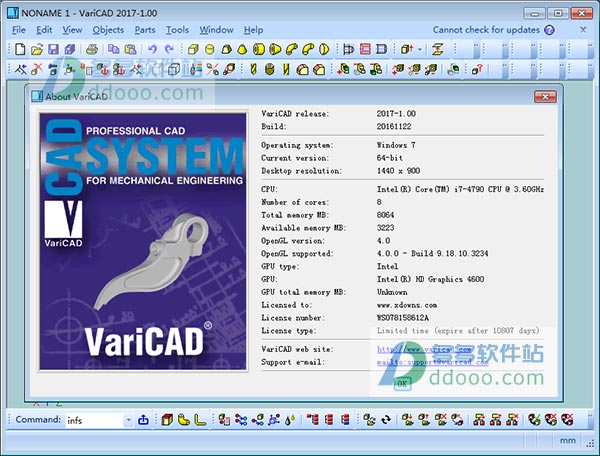
Task: Create a cylinder solid
Action: 209,49
